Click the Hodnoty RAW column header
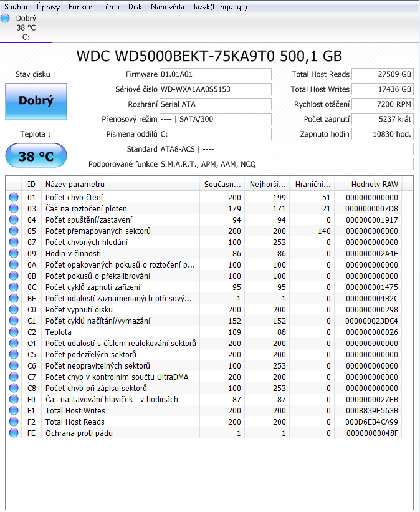The height and width of the screenshot is (512, 420). tap(368, 185)
